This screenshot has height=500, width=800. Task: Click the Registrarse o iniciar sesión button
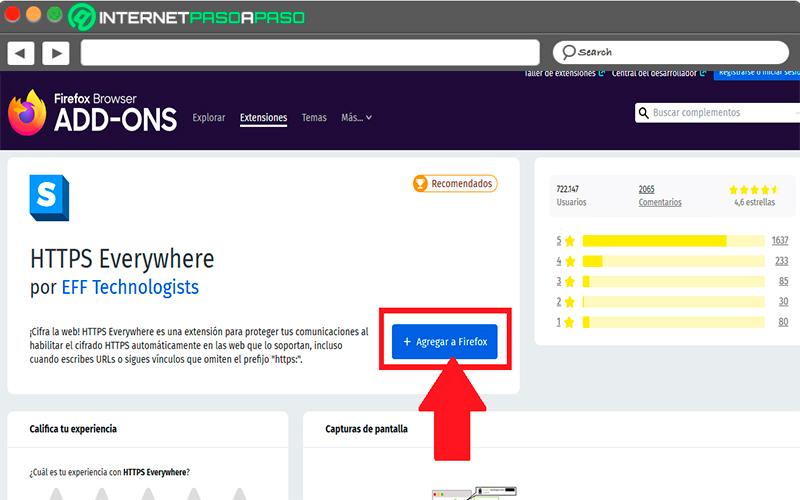point(757,74)
